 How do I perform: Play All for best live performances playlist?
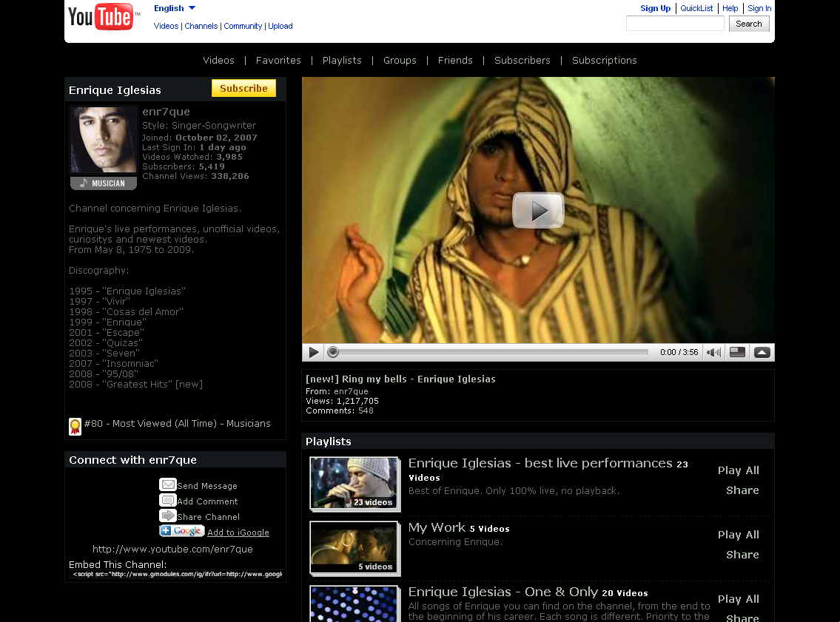(x=738, y=470)
